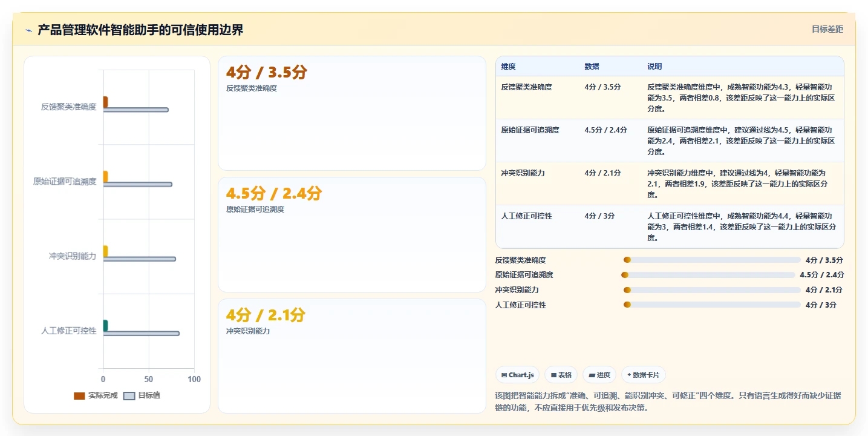This screenshot has height=436, width=868.
Task: Click the progress bar for 人工修正可控性
Action: pyautogui.click(x=712, y=305)
